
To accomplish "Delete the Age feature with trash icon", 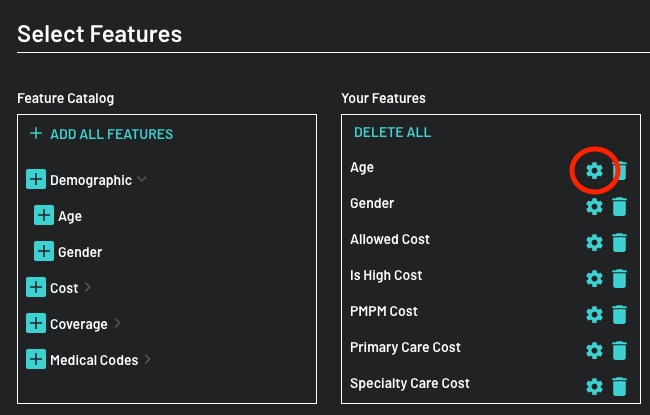I will tap(620, 171).
